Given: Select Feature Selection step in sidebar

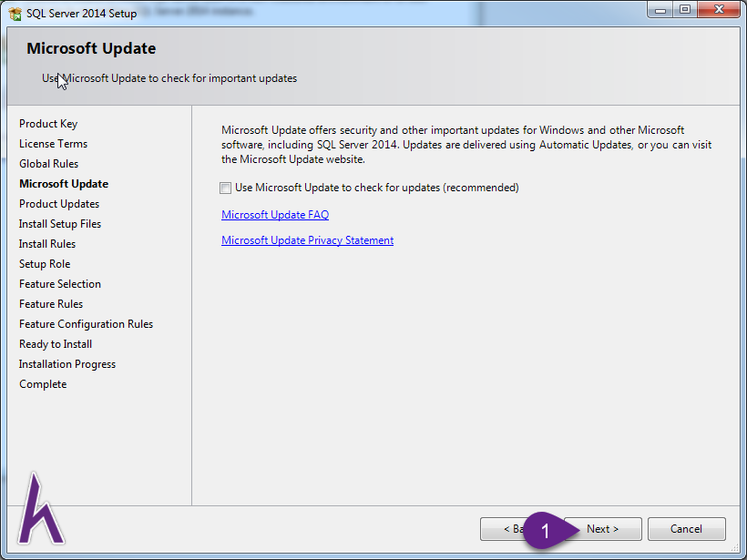Looking at the screenshot, I should [60, 284].
